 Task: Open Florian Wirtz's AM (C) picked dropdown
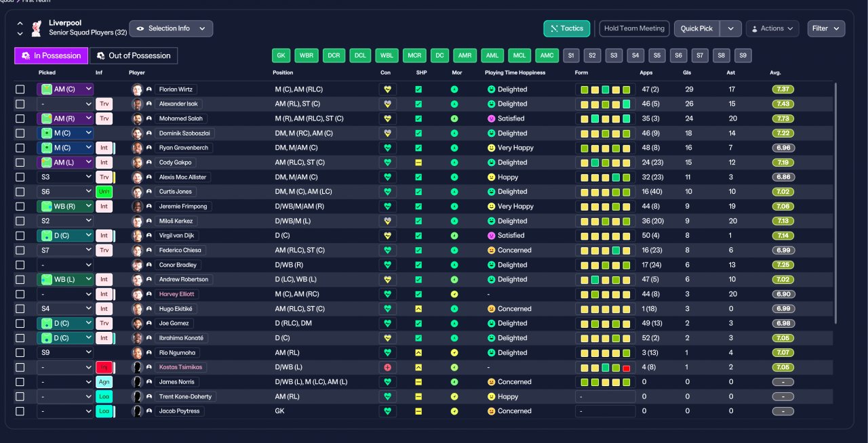(65, 89)
